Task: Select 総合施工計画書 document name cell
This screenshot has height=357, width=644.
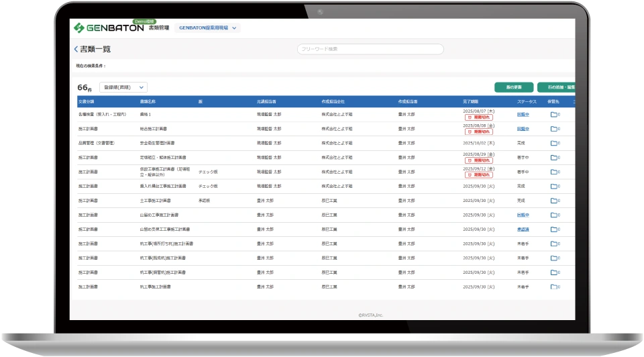Action: (153, 129)
